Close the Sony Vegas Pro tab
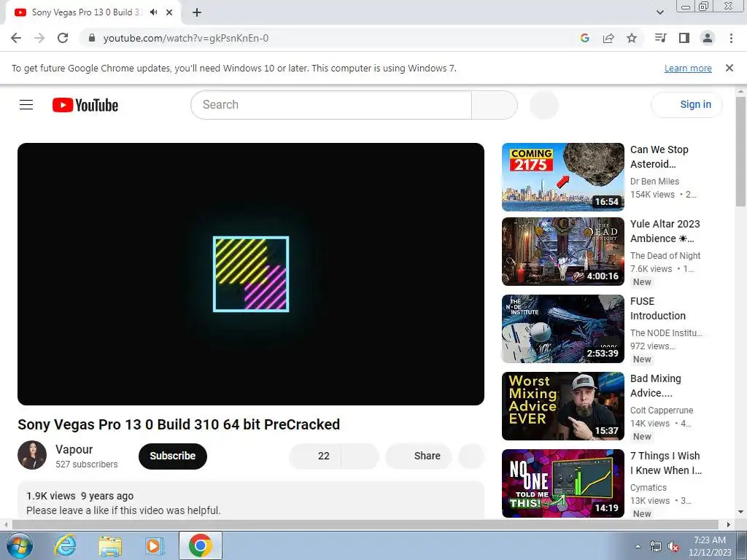747x560 pixels. pyautogui.click(x=169, y=12)
